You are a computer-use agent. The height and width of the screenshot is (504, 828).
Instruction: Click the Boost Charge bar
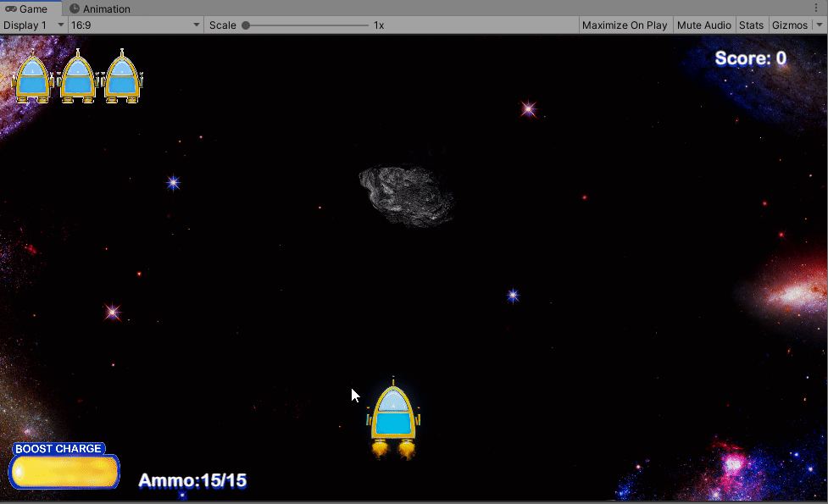pos(64,472)
